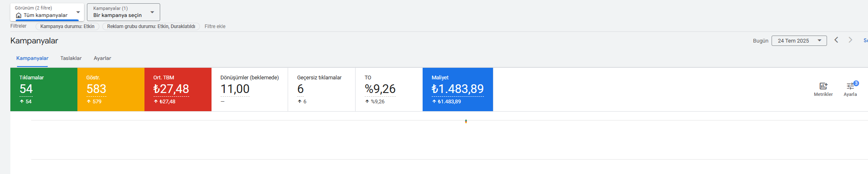The height and width of the screenshot is (174, 868).
Task: Click the Reklam grubu durumu filter chip
Action: 151,26
